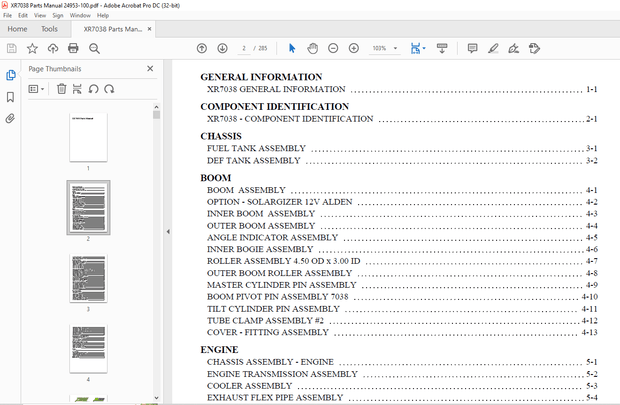Screen dimensions: 620x405
Task: Open the View menu
Action: click(x=40, y=15)
